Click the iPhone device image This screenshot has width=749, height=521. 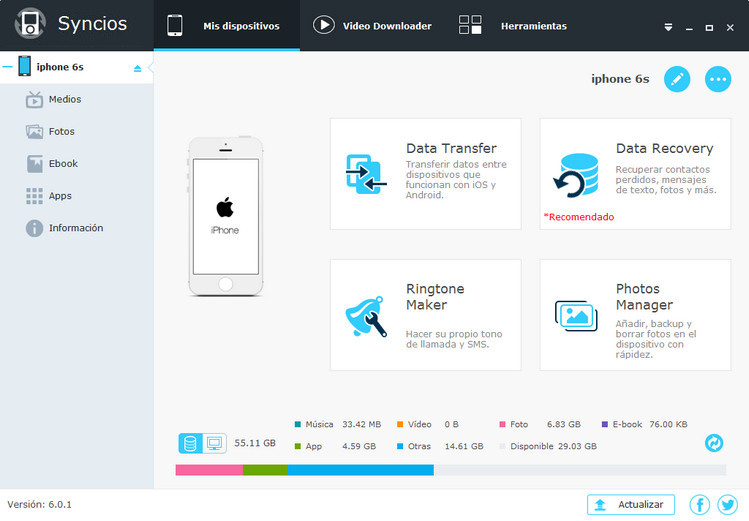tap(225, 216)
